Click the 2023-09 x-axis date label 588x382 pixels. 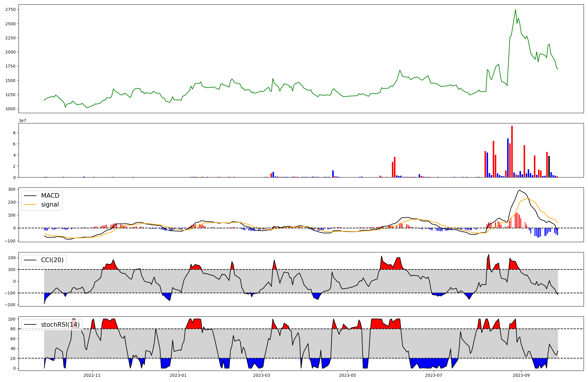[x=521, y=375]
